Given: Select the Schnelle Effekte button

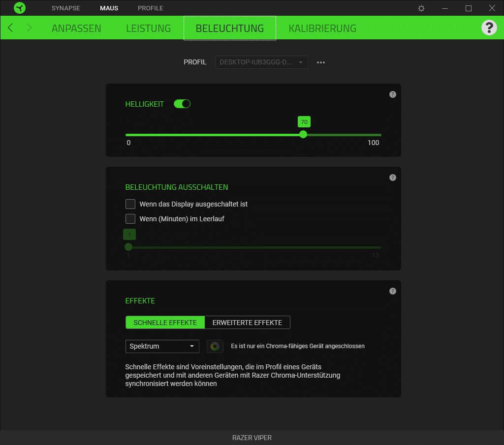Looking at the screenshot, I should [x=165, y=323].
